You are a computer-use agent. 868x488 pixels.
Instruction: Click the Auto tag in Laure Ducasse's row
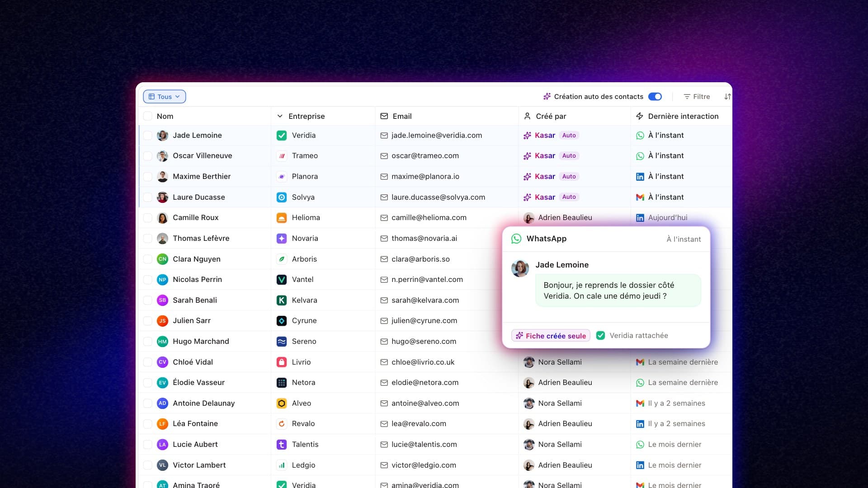[569, 197]
